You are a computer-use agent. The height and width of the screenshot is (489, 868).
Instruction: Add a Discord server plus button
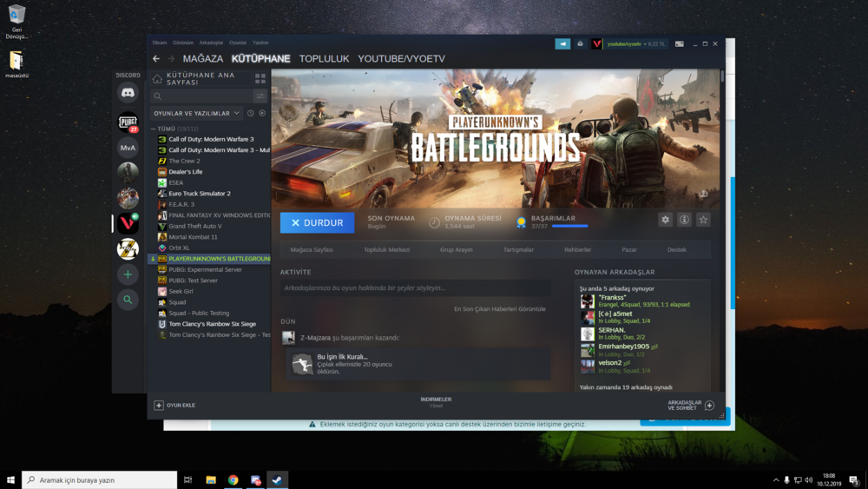click(x=128, y=274)
